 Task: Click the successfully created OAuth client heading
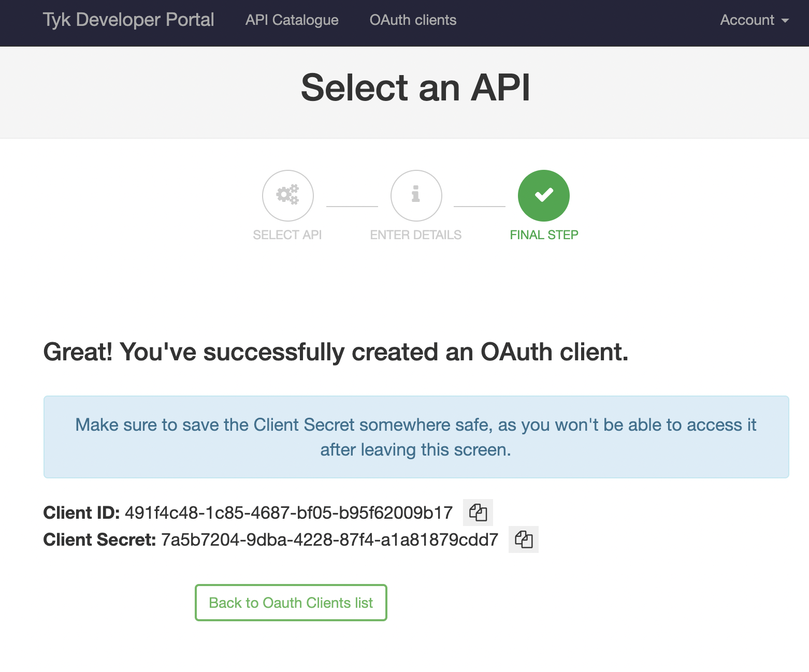click(x=336, y=352)
